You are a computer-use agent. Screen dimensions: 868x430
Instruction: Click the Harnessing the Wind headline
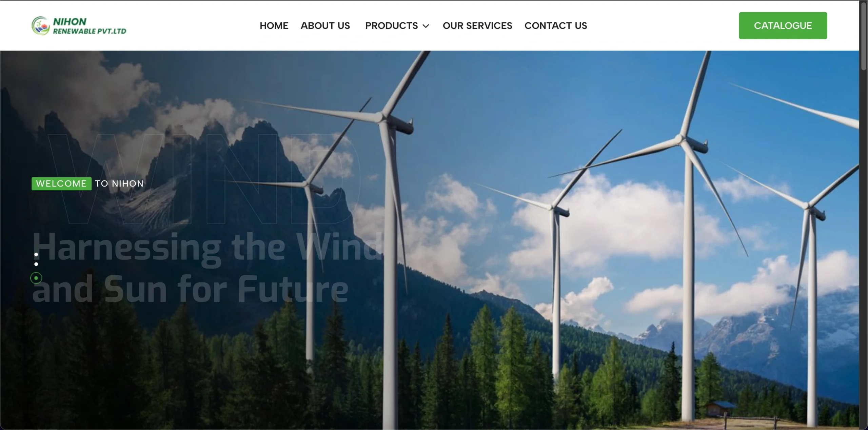point(208,248)
